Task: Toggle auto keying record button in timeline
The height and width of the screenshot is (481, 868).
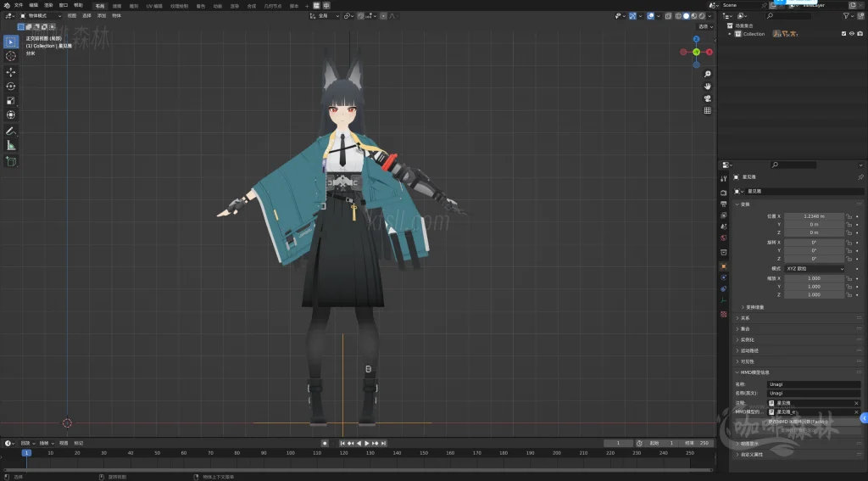Action: 325,444
